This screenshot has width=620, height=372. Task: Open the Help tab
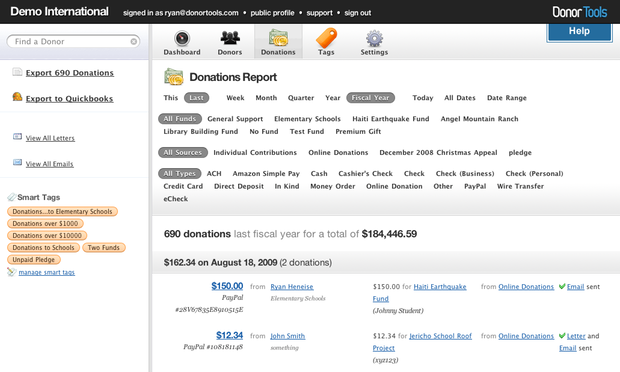579,32
